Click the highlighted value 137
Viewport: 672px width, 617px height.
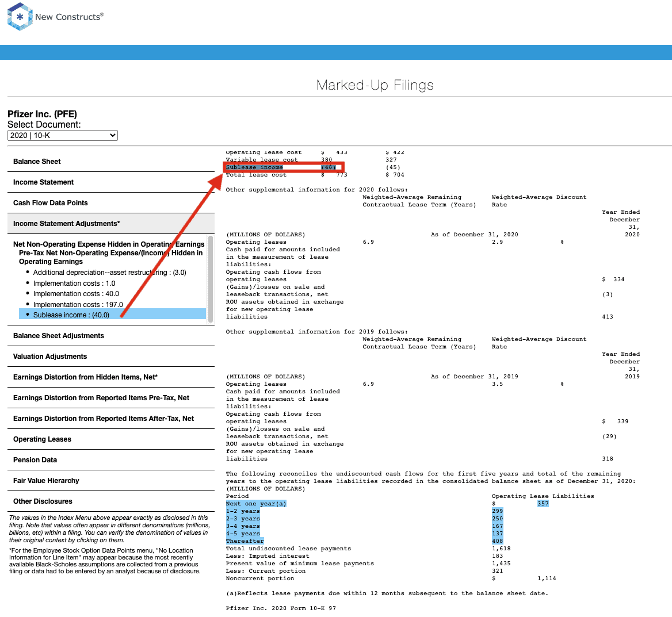498,534
